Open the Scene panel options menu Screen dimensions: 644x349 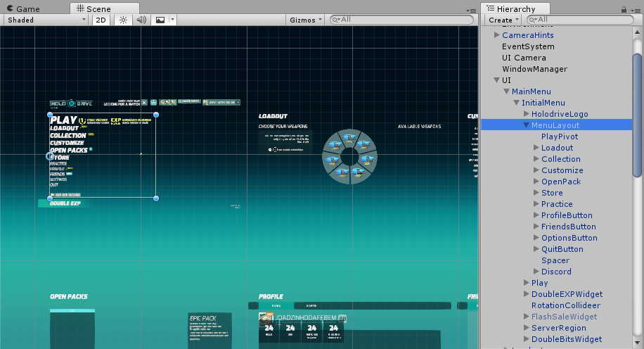click(x=471, y=11)
